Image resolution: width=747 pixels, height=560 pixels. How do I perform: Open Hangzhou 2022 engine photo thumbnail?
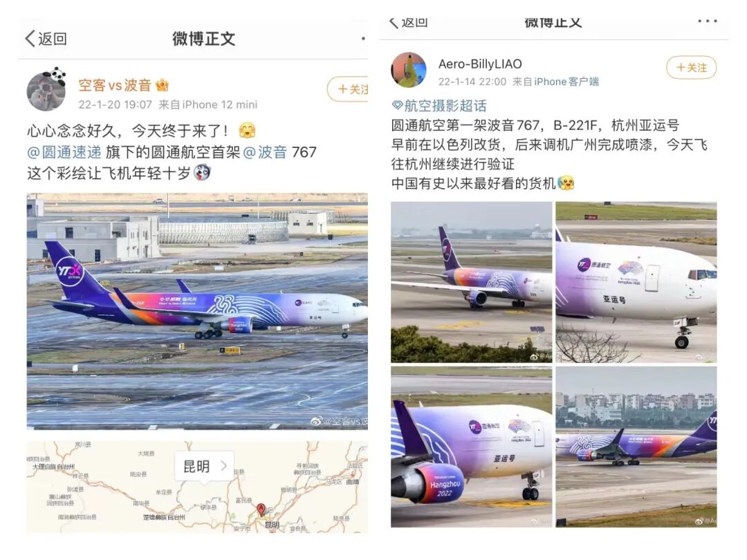(x=471, y=447)
